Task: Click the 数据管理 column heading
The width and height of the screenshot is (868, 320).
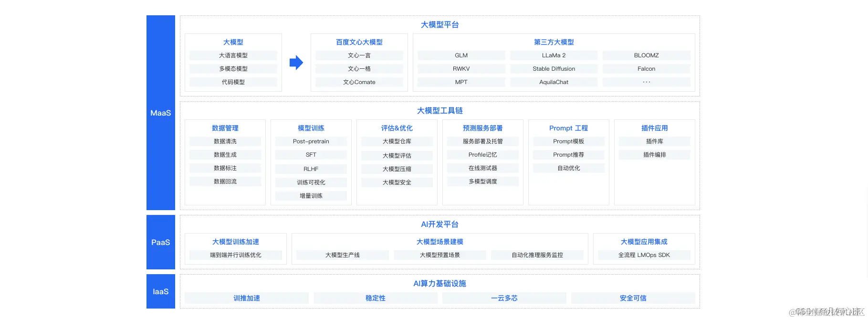Action: pos(225,128)
